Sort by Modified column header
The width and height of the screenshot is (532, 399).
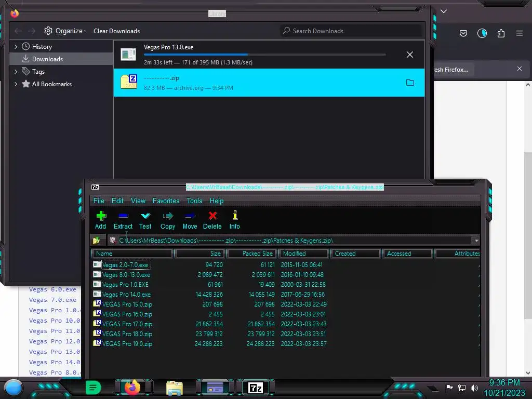[x=304, y=254]
